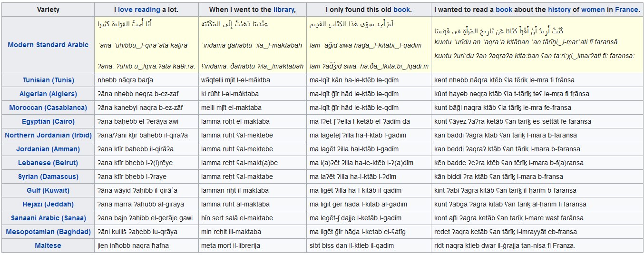Open the Algerian (Algiers) variety link
The width and height of the screenshot is (644, 255).
tap(48, 94)
